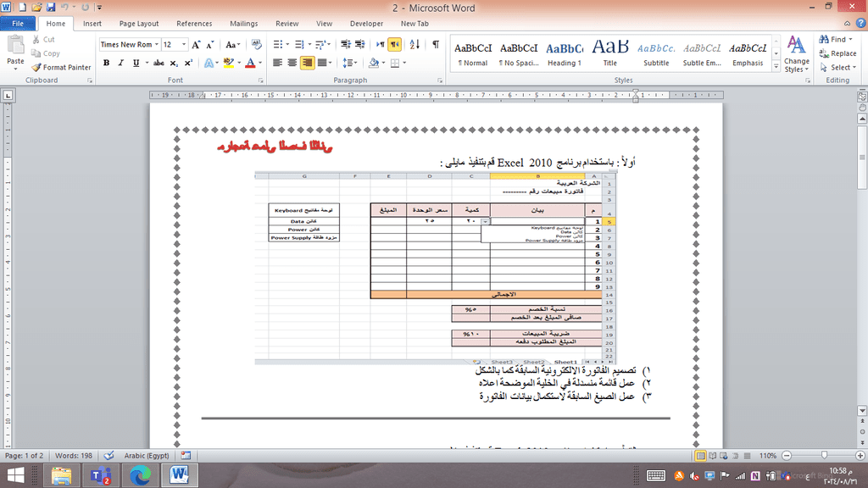The height and width of the screenshot is (488, 868).
Task: Align text to the left
Action: (x=278, y=63)
